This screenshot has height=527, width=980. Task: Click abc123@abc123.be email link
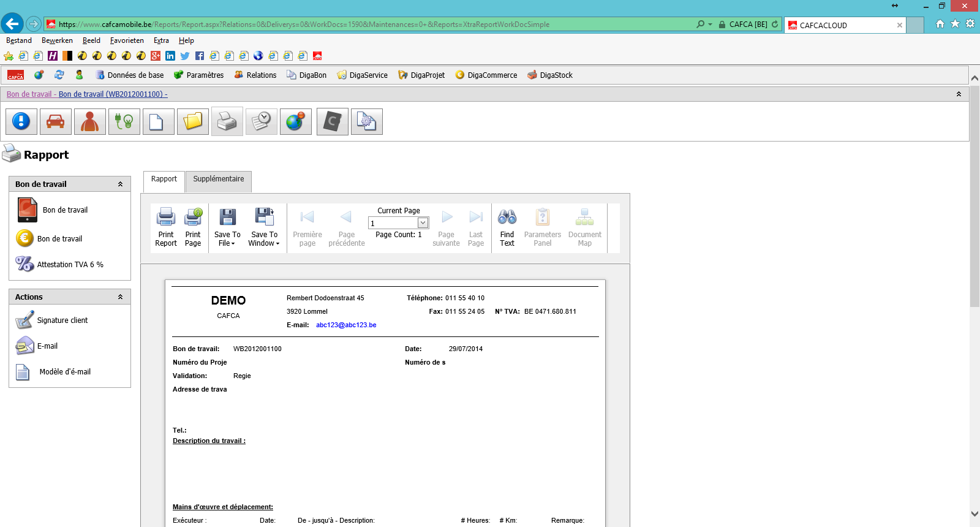[x=346, y=325]
